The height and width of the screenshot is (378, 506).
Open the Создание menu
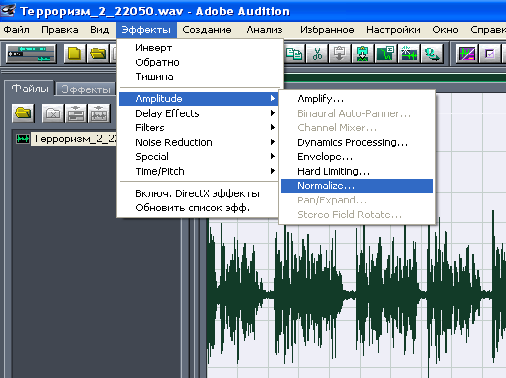[x=207, y=30]
